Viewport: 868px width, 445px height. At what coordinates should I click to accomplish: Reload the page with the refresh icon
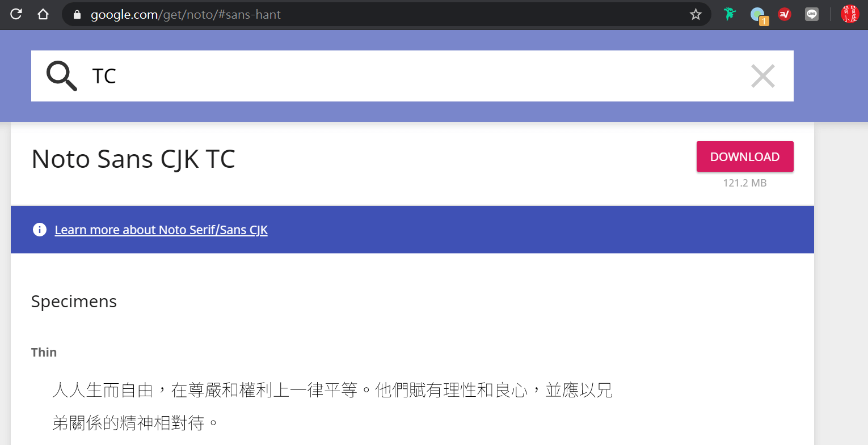click(16, 14)
